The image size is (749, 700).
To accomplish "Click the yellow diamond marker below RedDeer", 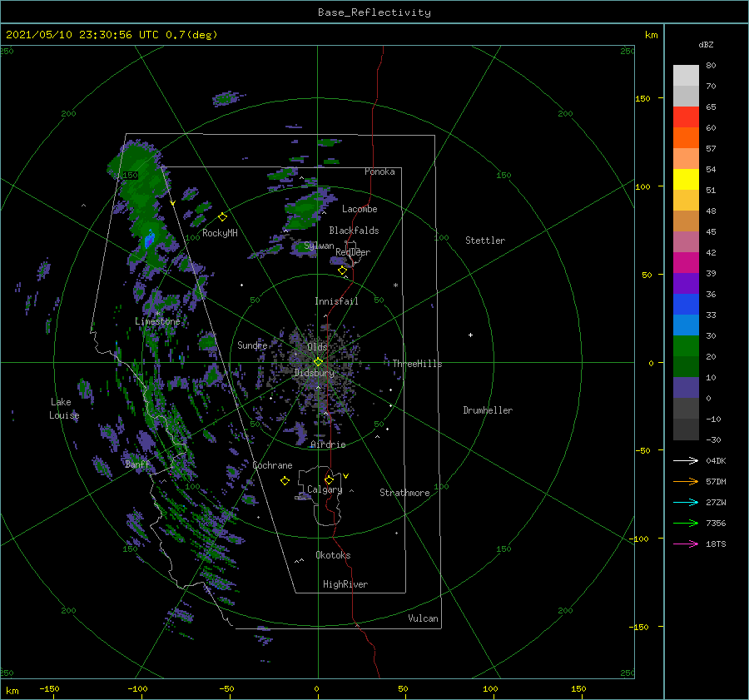I will click(342, 271).
